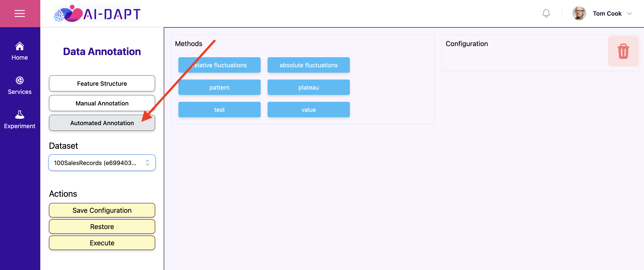Open Experiment from the sidebar
This screenshot has height=270, width=644.
coord(20,120)
